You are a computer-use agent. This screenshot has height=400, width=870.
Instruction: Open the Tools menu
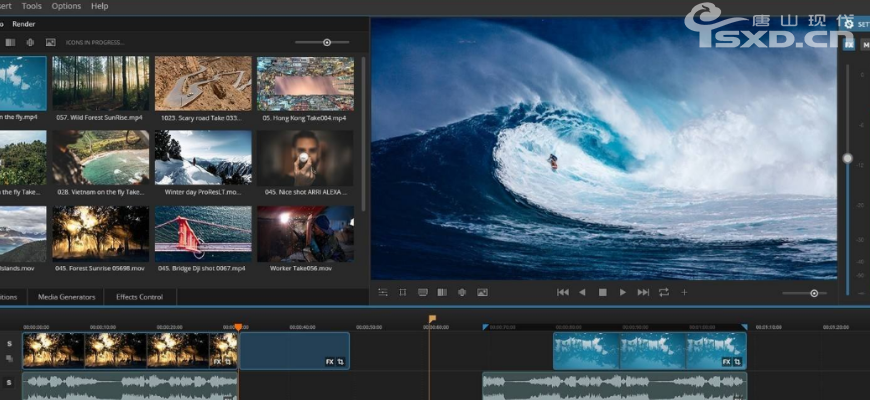click(x=32, y=6)
